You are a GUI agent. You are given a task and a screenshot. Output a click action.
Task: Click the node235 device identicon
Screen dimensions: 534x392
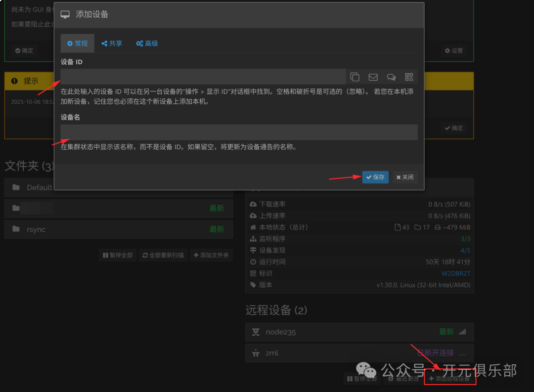click(x=256, y=332)
